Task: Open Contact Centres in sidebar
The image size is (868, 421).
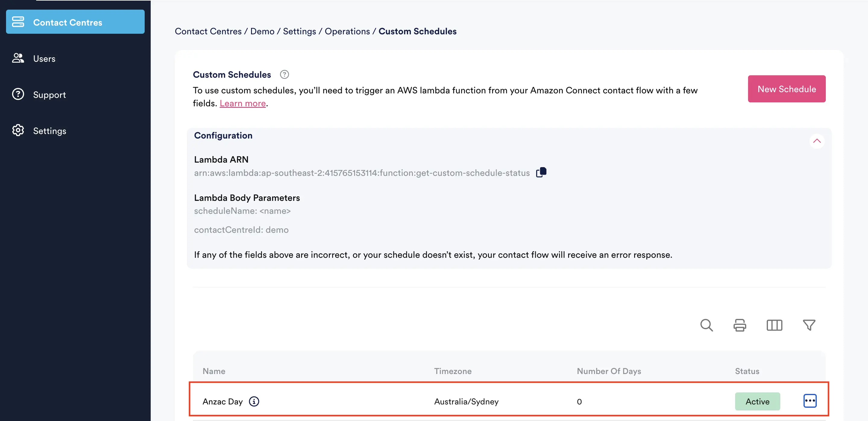Action: click(75, 22)
